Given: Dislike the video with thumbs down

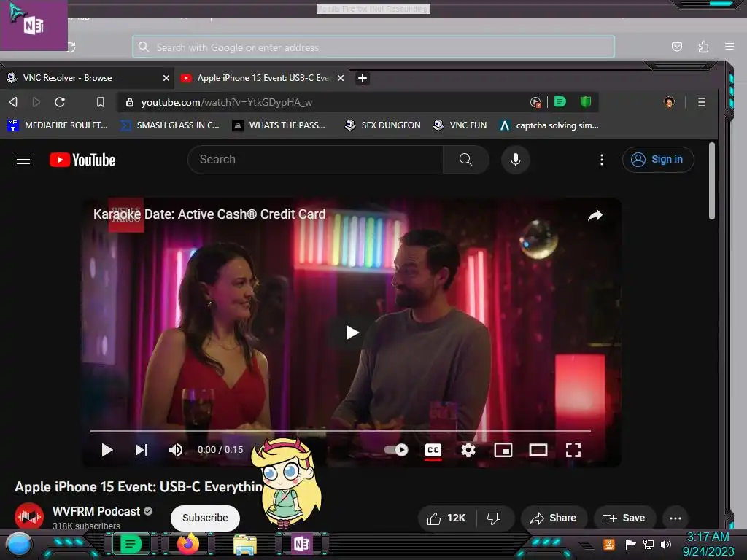Looking at the screenshot, I should pyautogui.click(x=495, y=518).
